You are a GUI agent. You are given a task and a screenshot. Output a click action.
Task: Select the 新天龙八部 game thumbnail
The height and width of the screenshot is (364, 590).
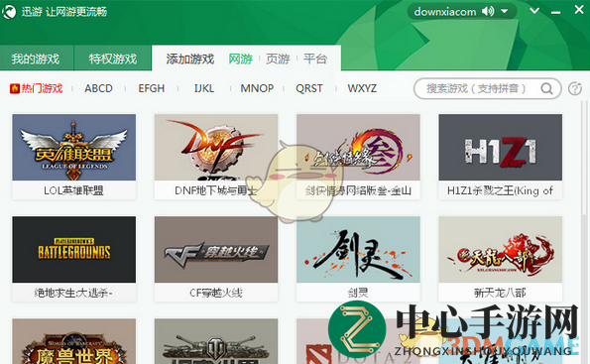[501, 249]
